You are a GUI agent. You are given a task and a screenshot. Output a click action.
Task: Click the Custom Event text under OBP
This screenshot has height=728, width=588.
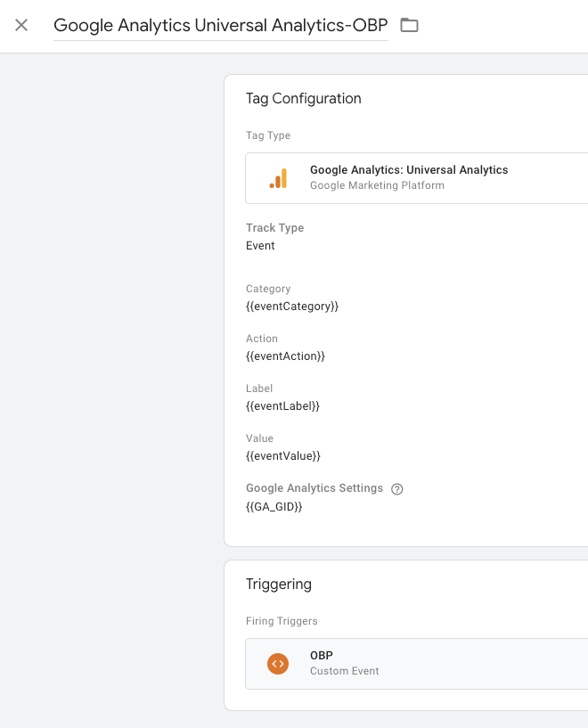click(345, 671)
